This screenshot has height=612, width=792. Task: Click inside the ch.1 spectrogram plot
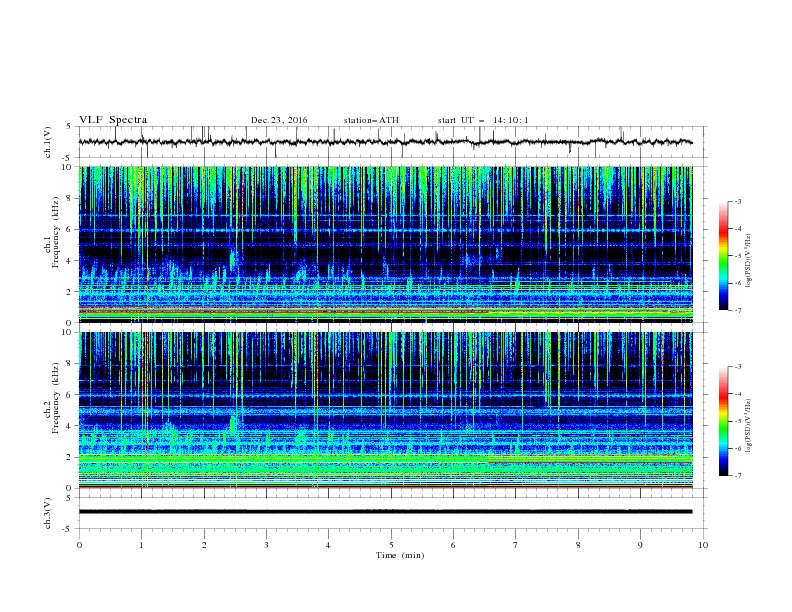click(385, 244)
